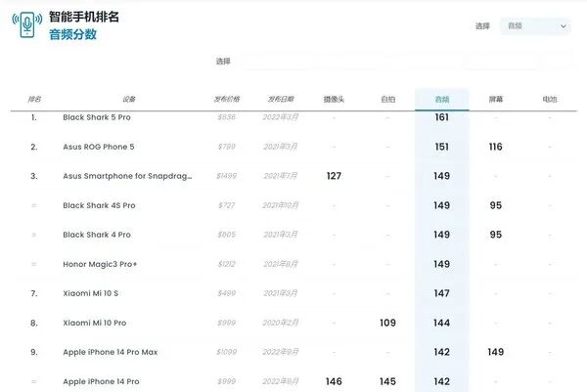587x392 pixels.
Task: Sort by 设备 column header
Action: pyautogui.click(x=128, y=99)
